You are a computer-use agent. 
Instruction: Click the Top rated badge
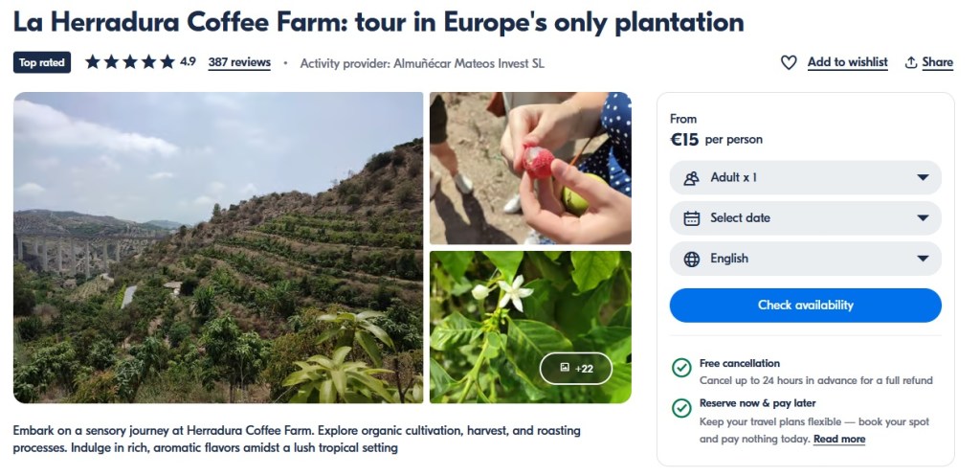[42, 62]
